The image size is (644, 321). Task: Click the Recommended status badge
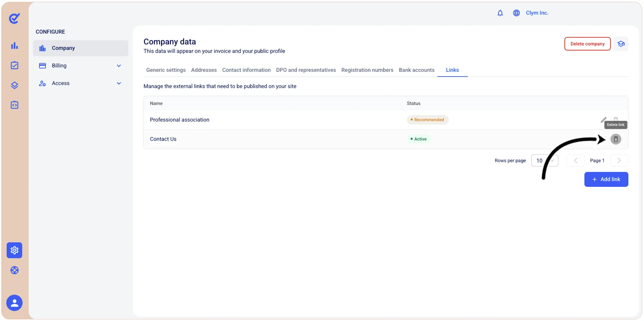point(427,120)
